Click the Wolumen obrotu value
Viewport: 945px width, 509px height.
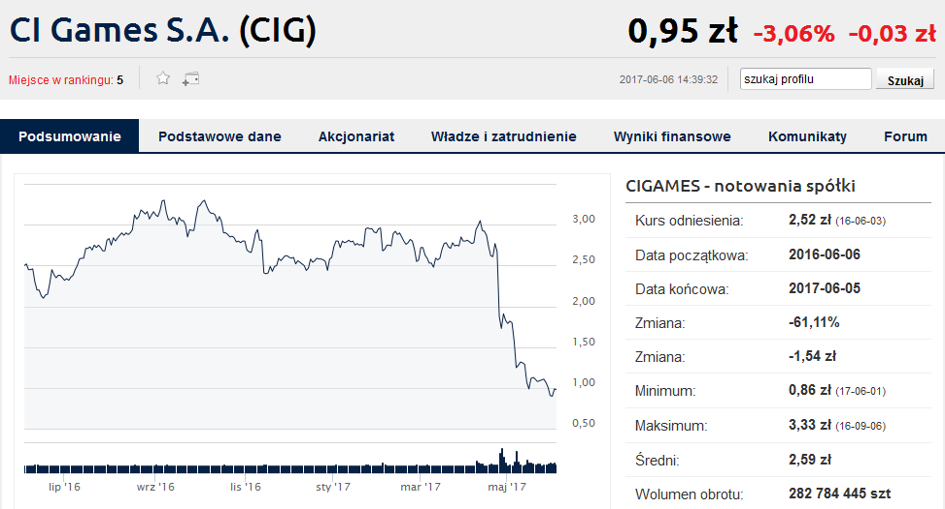click(840, 494)
